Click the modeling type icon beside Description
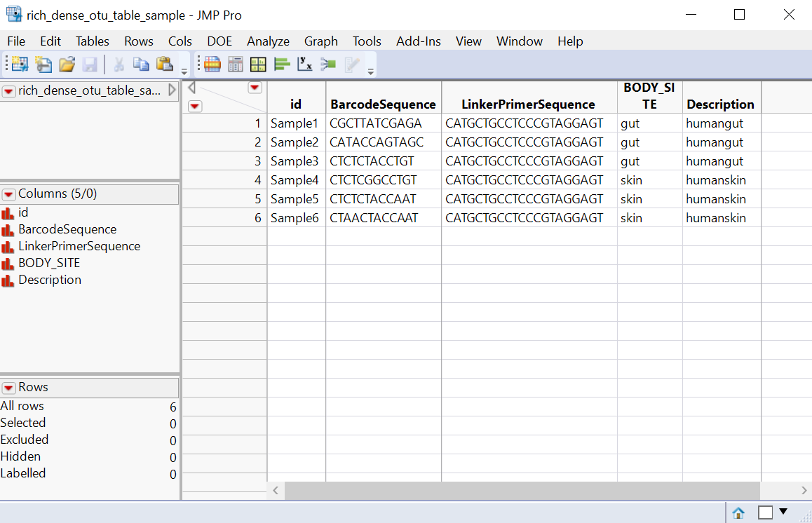The image size is (812, 523). pos(8,280)
